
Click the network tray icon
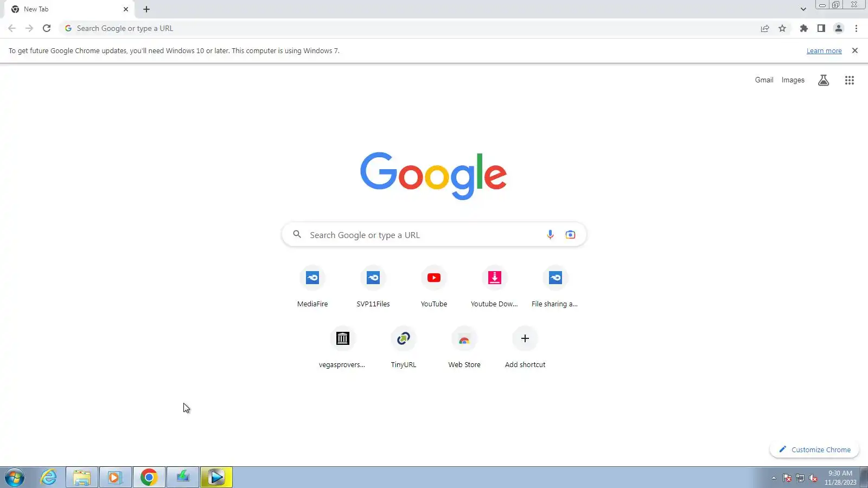coord(800,478)
